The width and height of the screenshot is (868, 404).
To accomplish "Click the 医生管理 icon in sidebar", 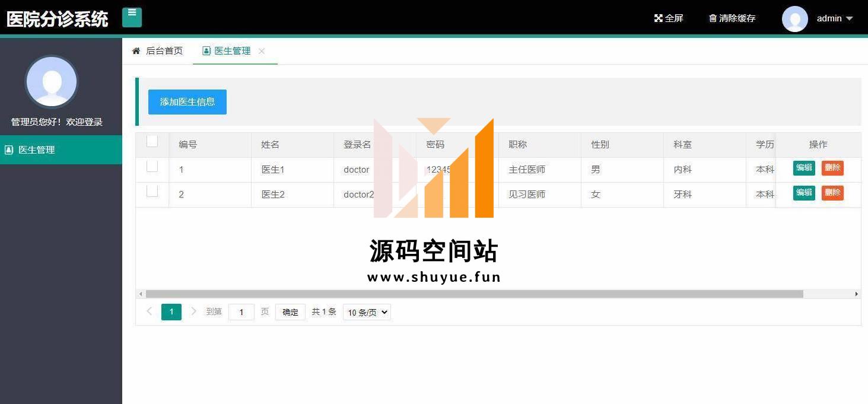I will (x=9, y=150).
